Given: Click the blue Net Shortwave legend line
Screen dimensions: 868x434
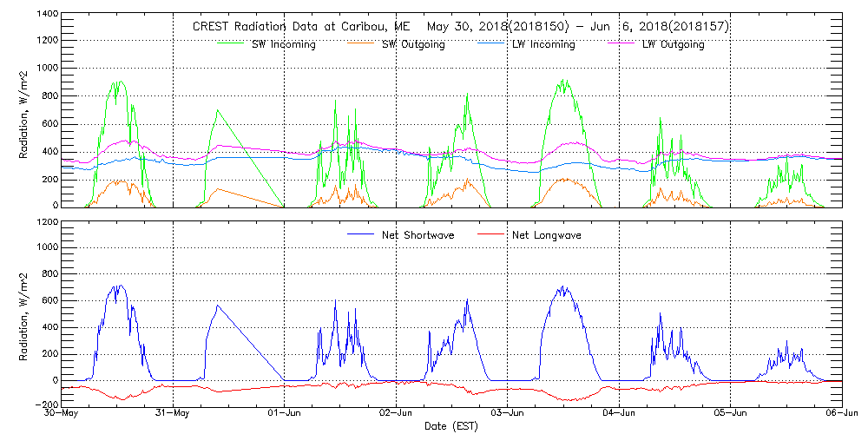Looking at the screenshot, I should tap(362, 234).
